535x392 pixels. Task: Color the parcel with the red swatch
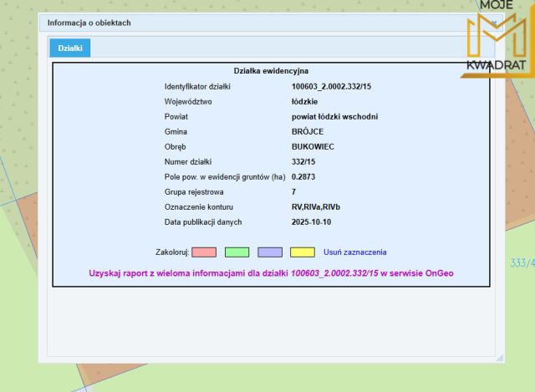204,252
